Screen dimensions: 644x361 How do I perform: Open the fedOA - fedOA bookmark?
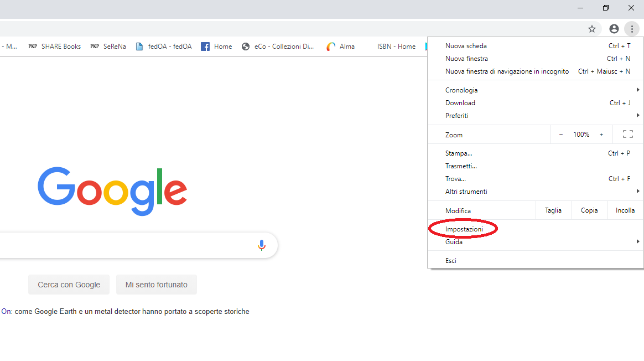[x=164, y=47]
